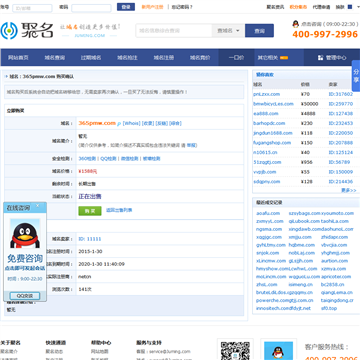This screenshot has height=360, width=360.
Task: Click the 365pmw.com orange domain name
Action: pos(97,123)
